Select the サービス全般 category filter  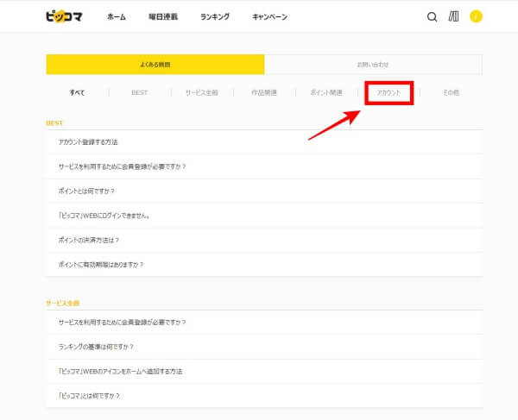point(201,92)
